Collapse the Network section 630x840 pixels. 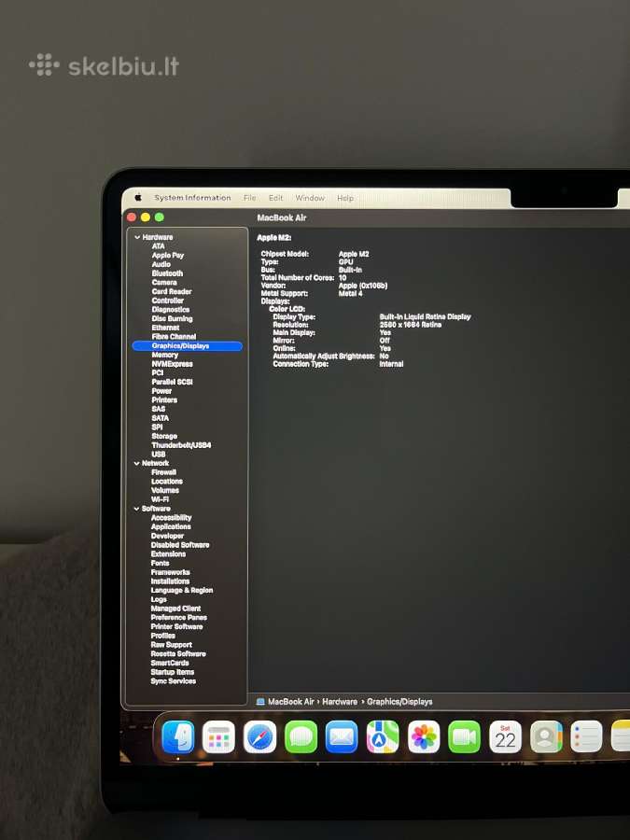(137, 463)
